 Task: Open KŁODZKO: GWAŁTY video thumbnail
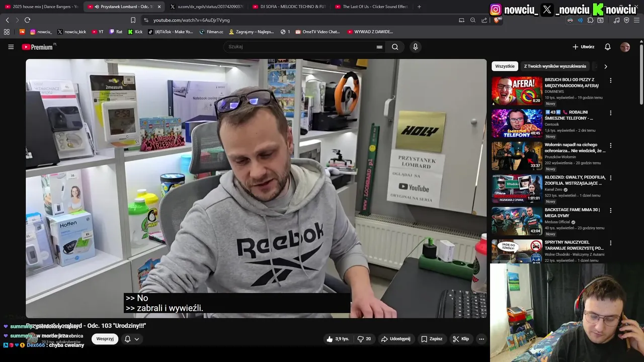click(x=517, y=188)
